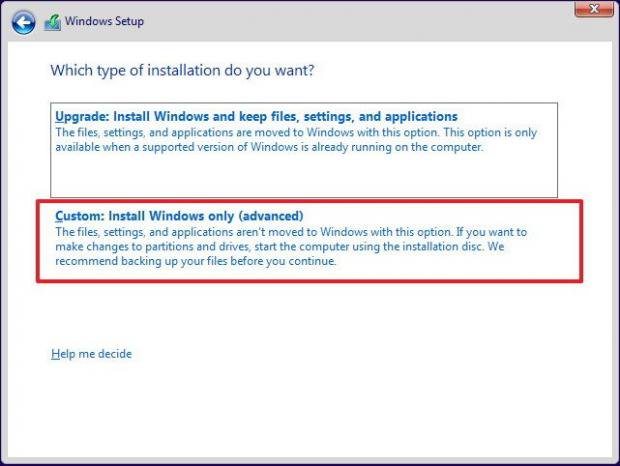Close the Windows Setup window
Image resolution: width=620 pixels, height=466 pixels.
click(594, 9)
